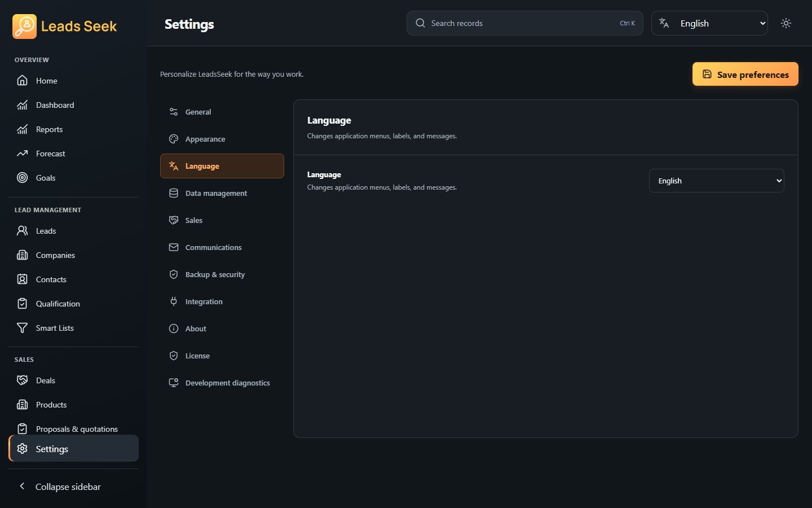Switch to the Appearance settings tab
The width and height of the screenshot is (812, 508).
(x=222, y=139)
